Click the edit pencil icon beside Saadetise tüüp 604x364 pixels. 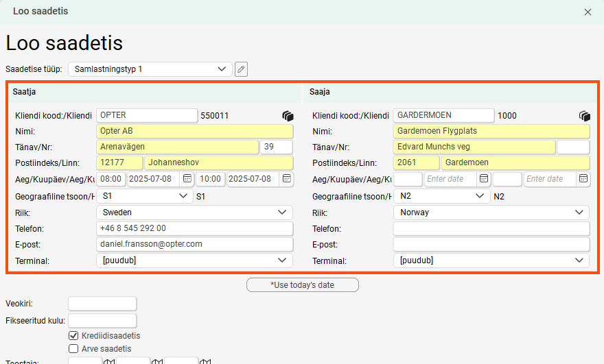(241, 69)
